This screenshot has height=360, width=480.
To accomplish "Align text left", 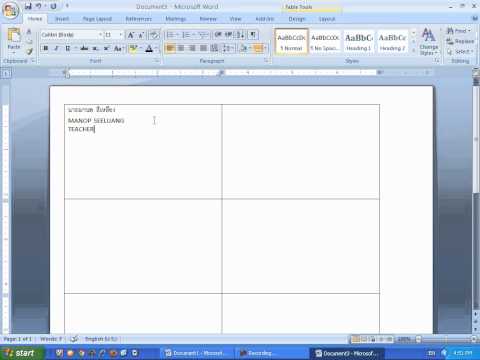I will 170,48.
